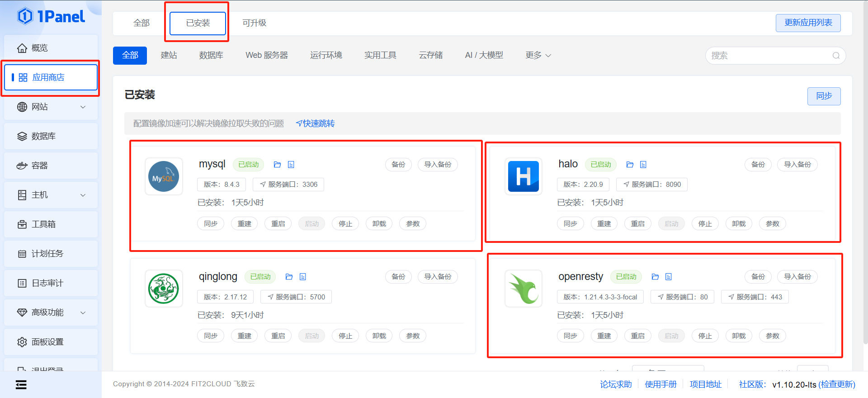Collapse sidebar with the hamburger icon
Viewport: 868px width, 398px height.
point(21,385)
